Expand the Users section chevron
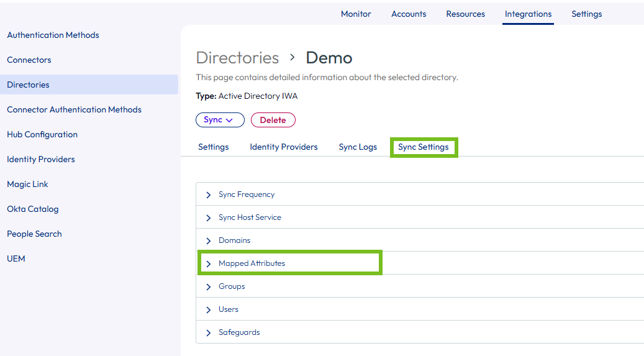The height and width of the screenshot is (356, 644). (x=208, y=310)
